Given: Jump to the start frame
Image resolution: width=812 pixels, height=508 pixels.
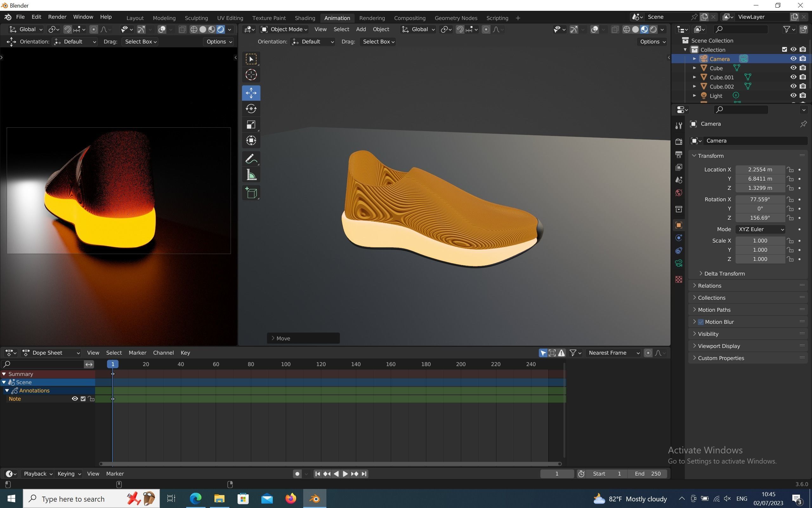Looking at the screenshot, I should coord(318,474).
